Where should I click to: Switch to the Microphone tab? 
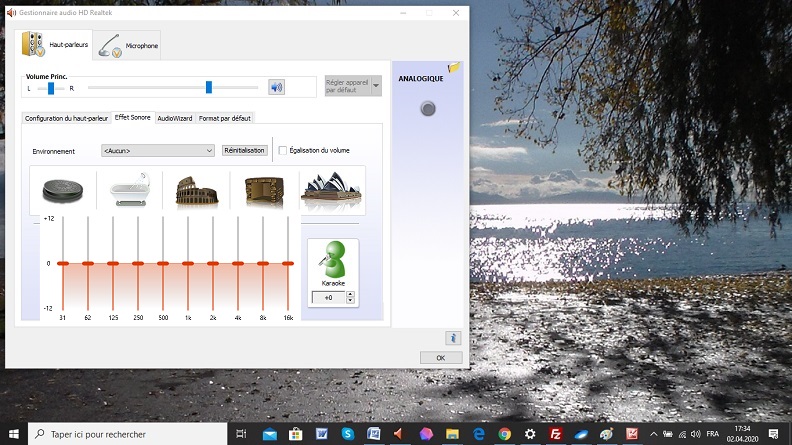pyautogui.click(x=130, y=45)
